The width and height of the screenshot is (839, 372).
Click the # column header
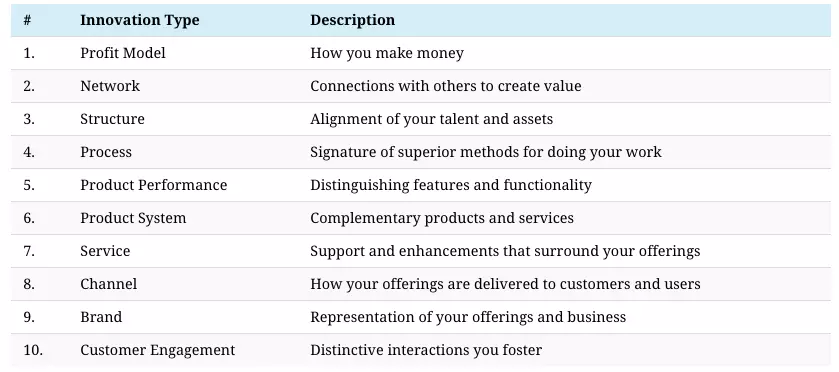click(27, 20)
